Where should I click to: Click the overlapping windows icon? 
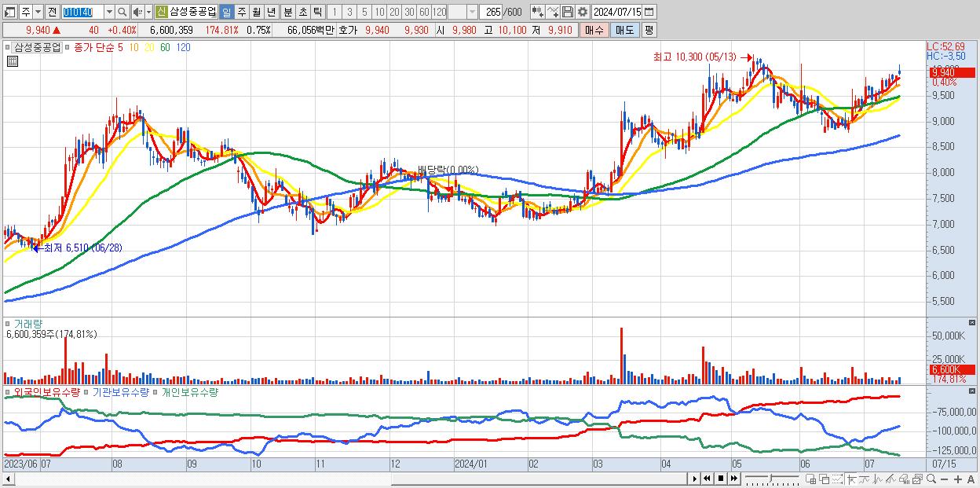coord(825,479)
